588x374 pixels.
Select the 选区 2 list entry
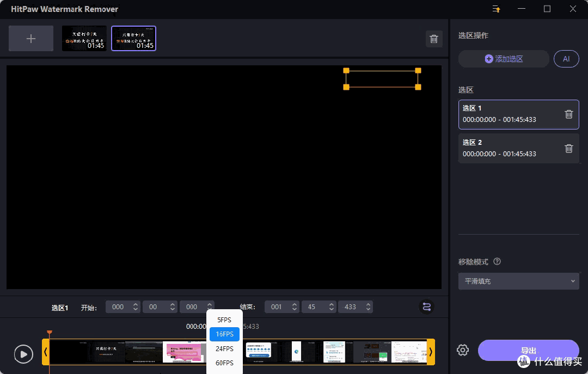coord(519,149)
